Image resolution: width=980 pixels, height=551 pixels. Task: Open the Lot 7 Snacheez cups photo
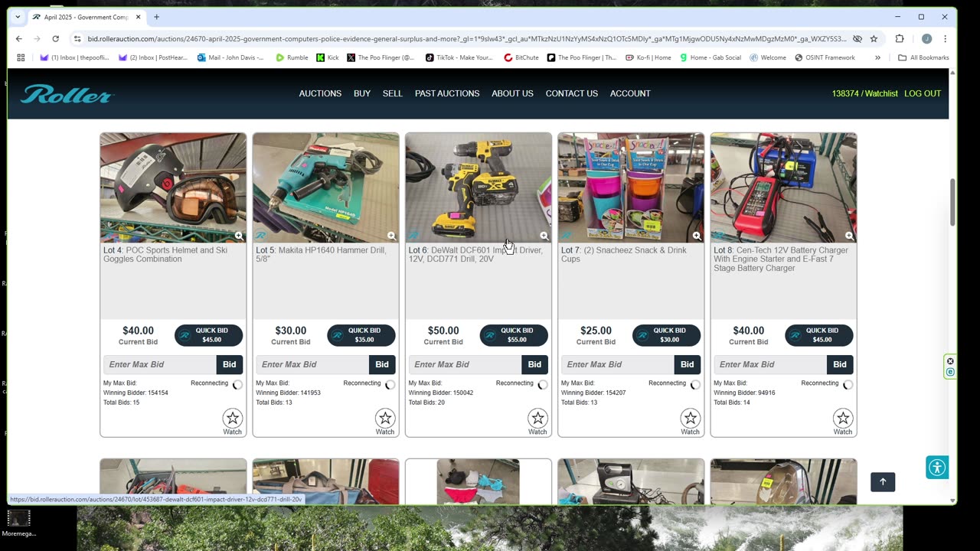(631, 187)
